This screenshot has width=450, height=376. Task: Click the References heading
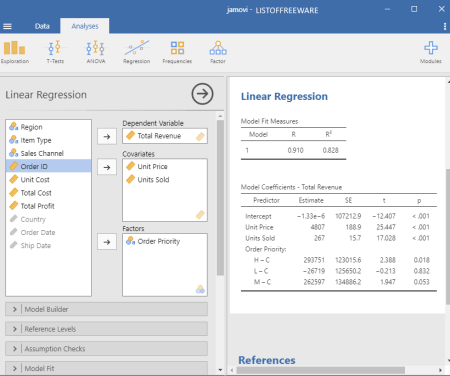[267, 360]
